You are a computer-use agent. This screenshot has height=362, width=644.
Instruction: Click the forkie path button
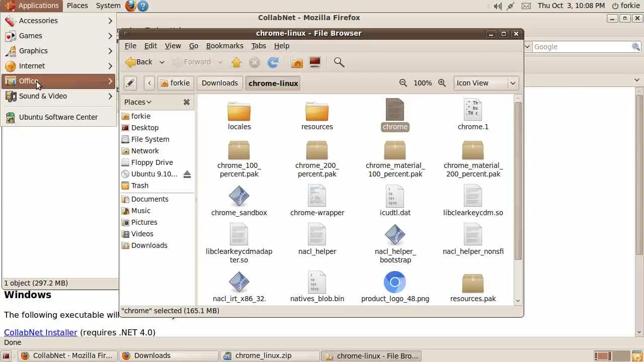click(x=176, y=83)
